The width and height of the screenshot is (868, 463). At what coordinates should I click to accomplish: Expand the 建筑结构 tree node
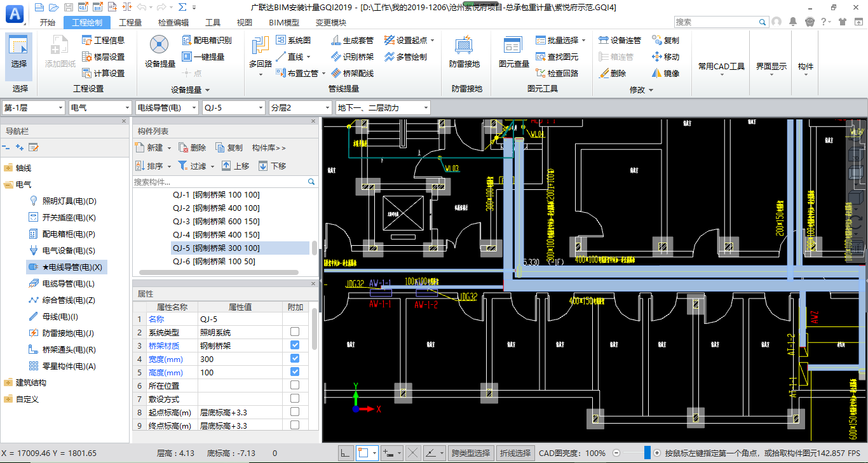8,383
